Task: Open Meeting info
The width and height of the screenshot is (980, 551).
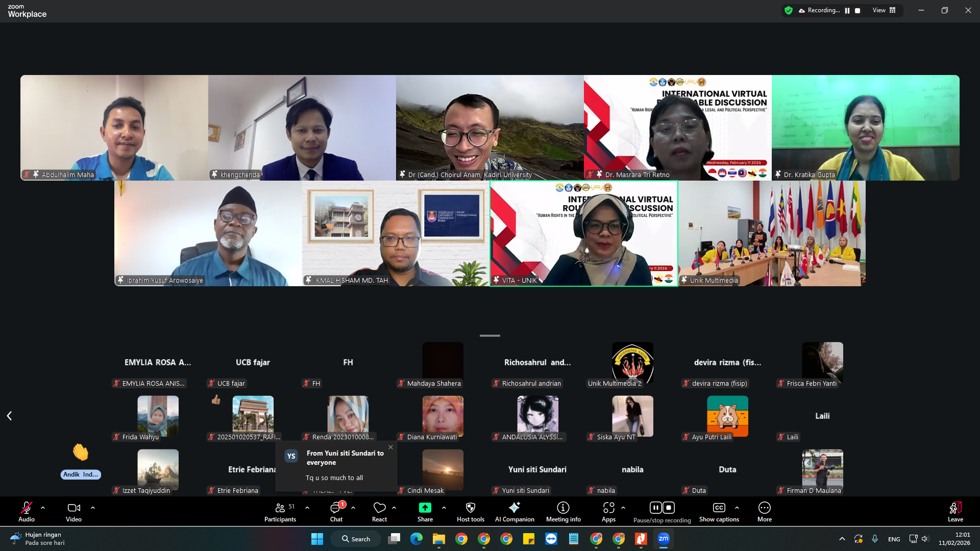Action: pyautogui.click(x=563, y=512)
